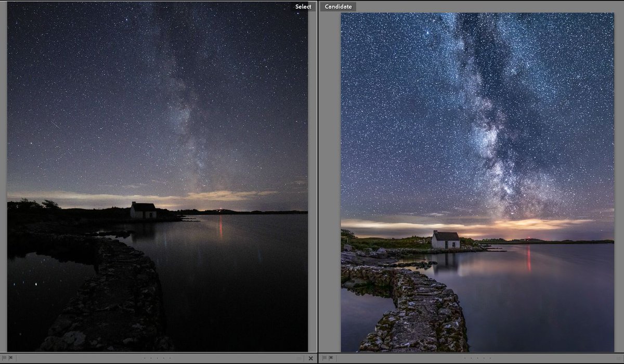Set star rating dots under Candidate photo

[477, 358]
